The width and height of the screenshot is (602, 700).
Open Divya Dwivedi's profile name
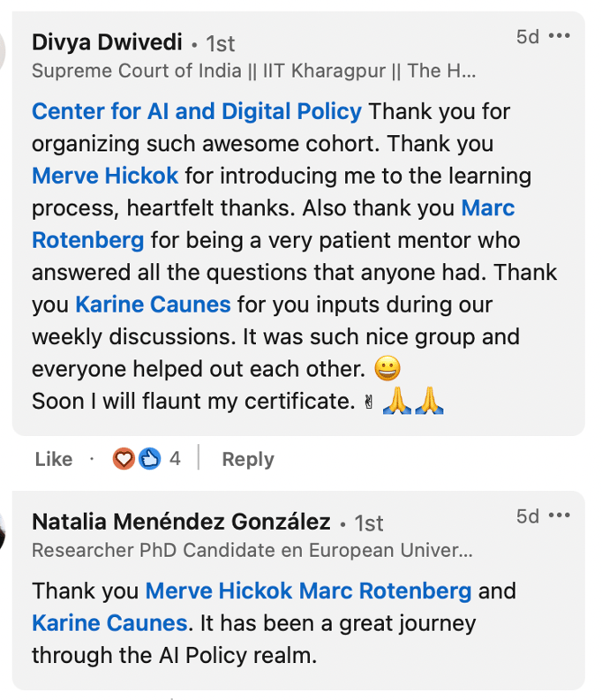(108, 41)
